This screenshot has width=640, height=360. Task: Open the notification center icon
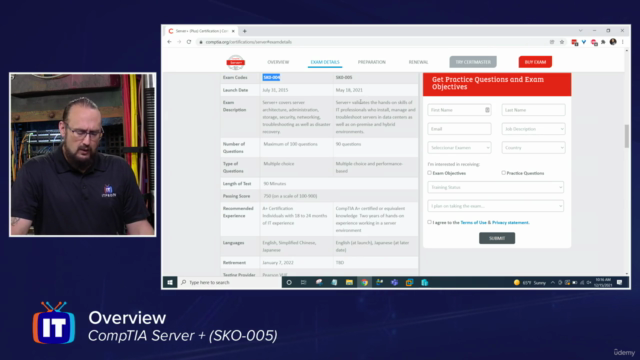tap(620, 282)
